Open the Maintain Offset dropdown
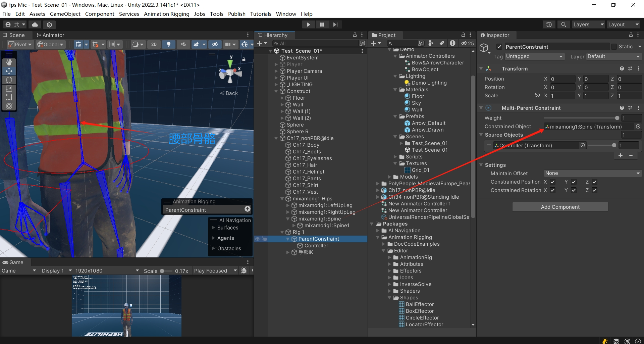 point(593,173)
